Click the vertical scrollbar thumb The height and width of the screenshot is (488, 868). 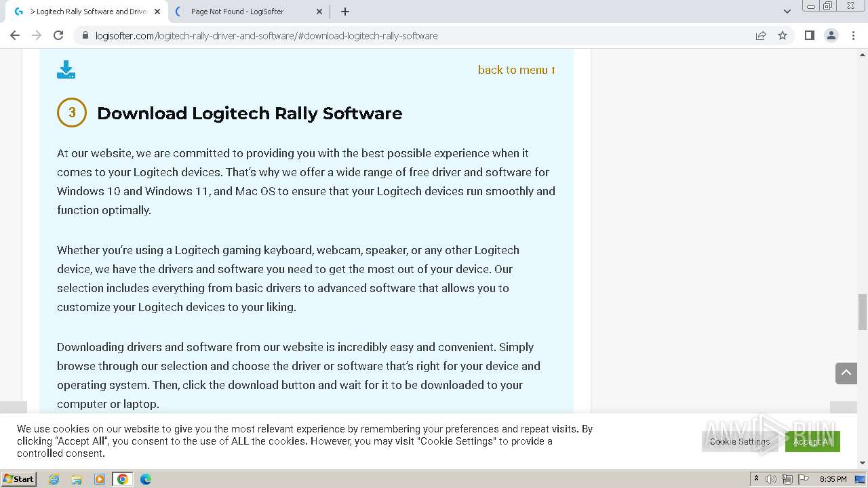(863, 312)
